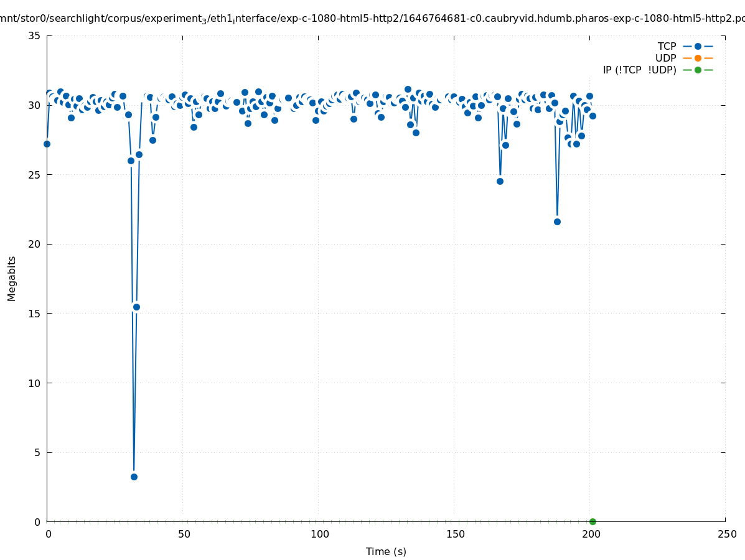Click the TCP dip point near 21.6 Megabits
The image size is (745, 560).
pyautogui.click(x=557, y=222)
